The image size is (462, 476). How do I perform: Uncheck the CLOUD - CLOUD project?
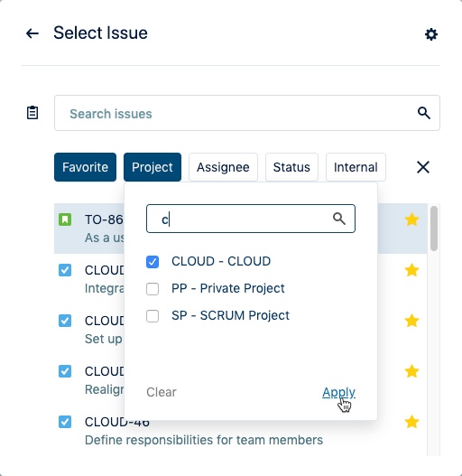tap(152, 262)
